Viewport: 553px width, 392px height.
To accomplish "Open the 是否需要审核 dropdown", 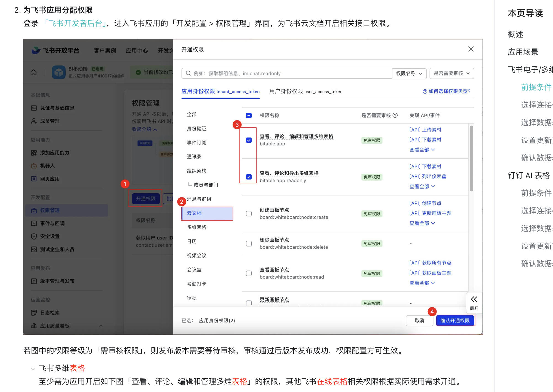I will [451, 73].
